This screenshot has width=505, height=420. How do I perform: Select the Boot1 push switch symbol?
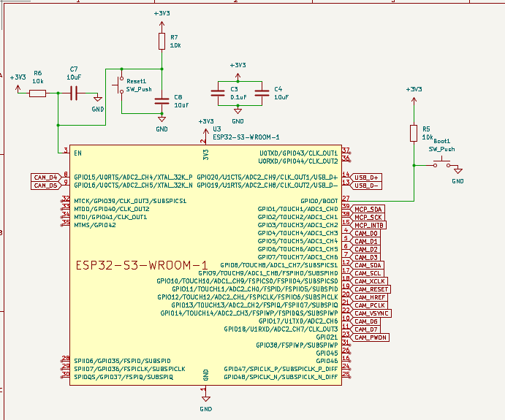pos(441,163)
